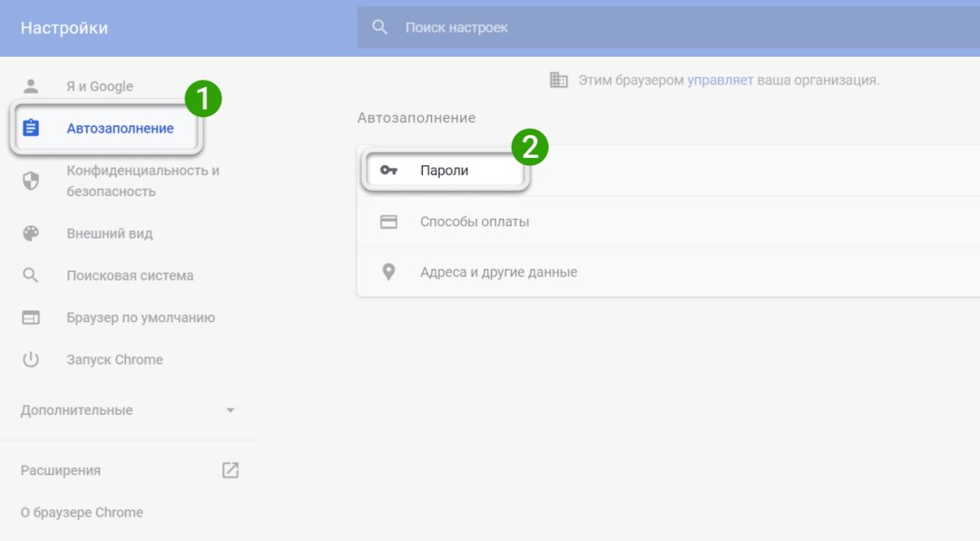Open О браузере Chrome
Screen dimensions: 980x541
82,512
